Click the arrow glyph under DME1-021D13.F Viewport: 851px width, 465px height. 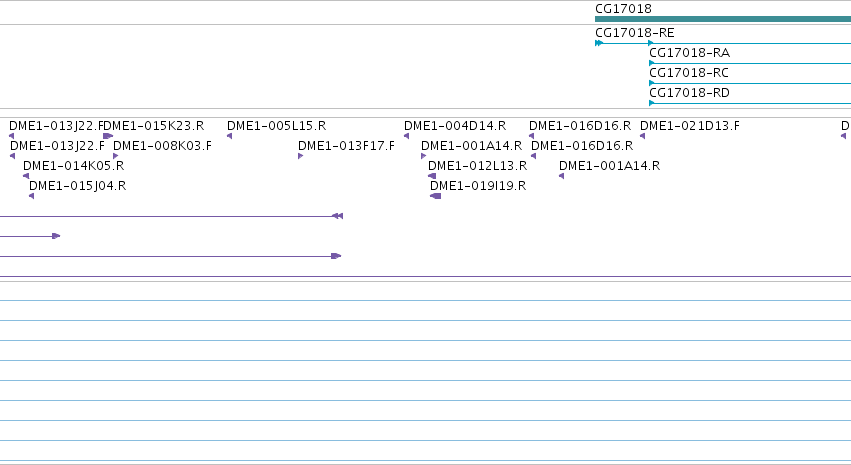643,136
